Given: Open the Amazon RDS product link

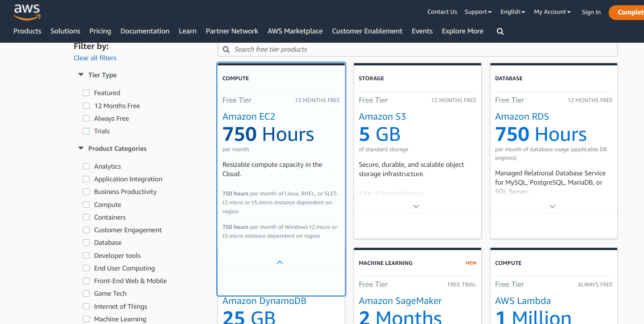Looking at the screenshot, I should pos(522,117).
